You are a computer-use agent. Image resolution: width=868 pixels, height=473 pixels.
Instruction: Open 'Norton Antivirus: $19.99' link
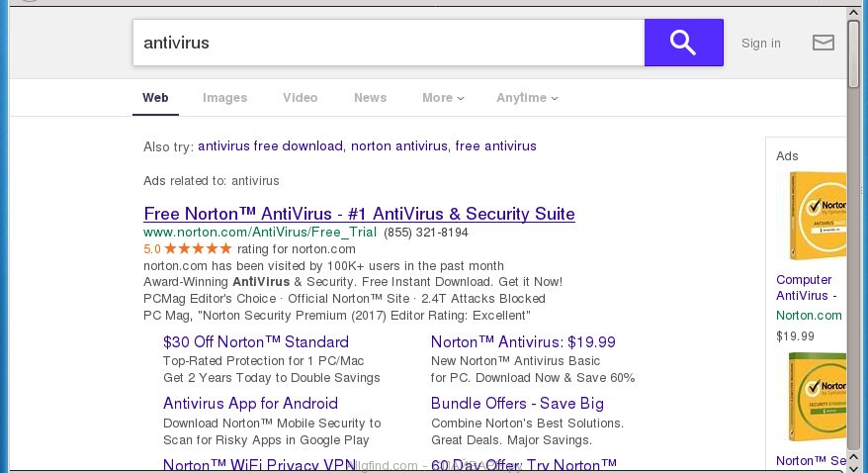pos(523,342)
